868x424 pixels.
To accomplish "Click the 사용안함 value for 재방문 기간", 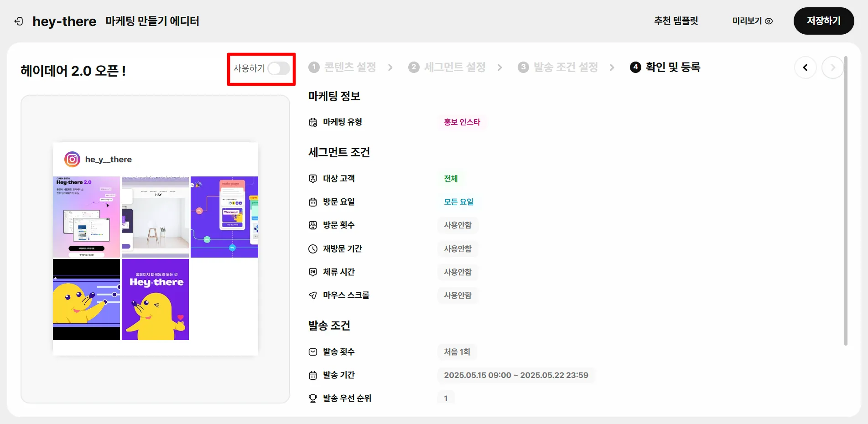I will [458, 249].
